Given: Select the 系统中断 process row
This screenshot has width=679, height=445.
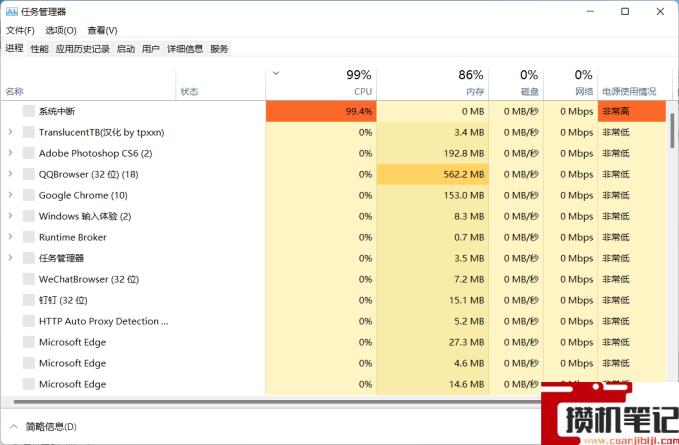Looking at the screenshot, I should (x=333, y=111).
